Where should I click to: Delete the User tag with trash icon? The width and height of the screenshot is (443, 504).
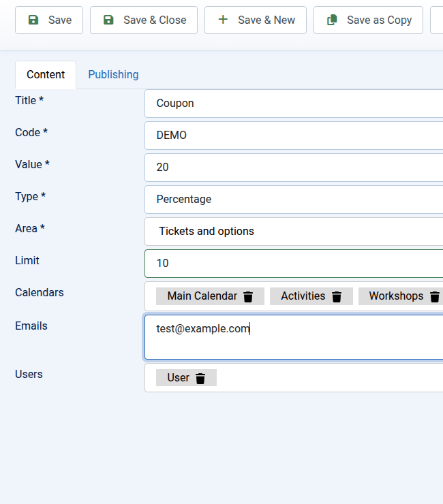tap(200, 378)
